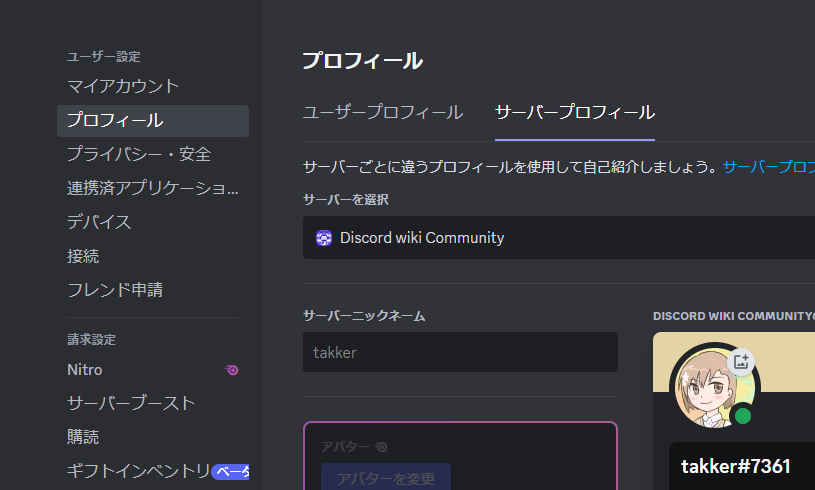815x490 pixels.
Task: Switch to the ユーザープロフィール tab
Action: 382,112
